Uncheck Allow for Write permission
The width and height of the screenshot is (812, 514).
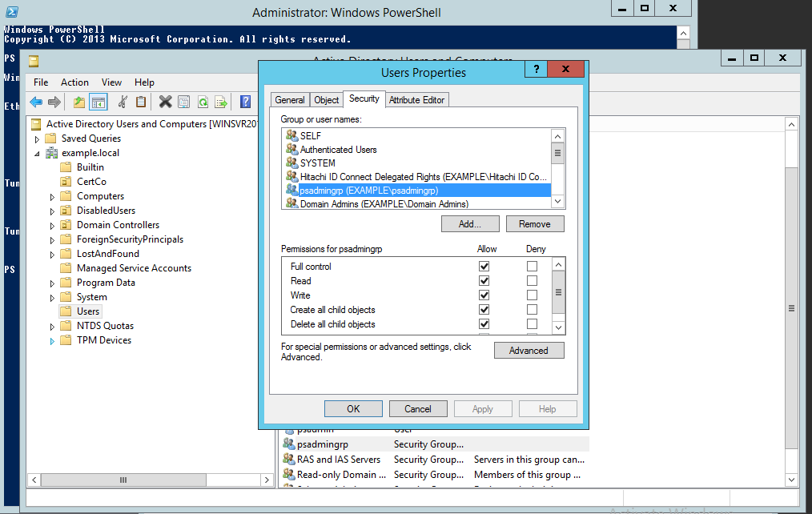pos(484,295)
